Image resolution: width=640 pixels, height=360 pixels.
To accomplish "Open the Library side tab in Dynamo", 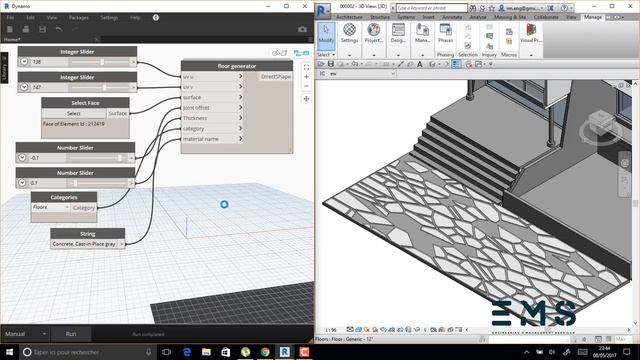I will (4, 67).
